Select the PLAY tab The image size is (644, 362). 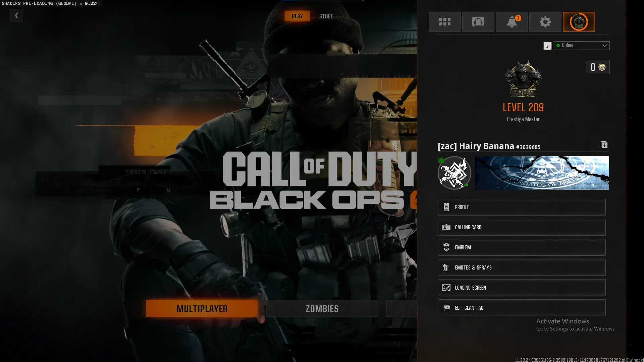coord(297,16)
